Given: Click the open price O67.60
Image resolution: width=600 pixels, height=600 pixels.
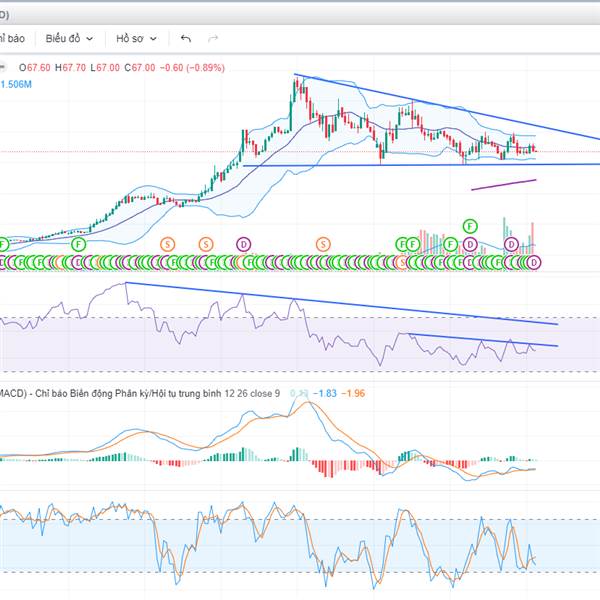Looking at the screenshot, I should [x=35, y=68].
